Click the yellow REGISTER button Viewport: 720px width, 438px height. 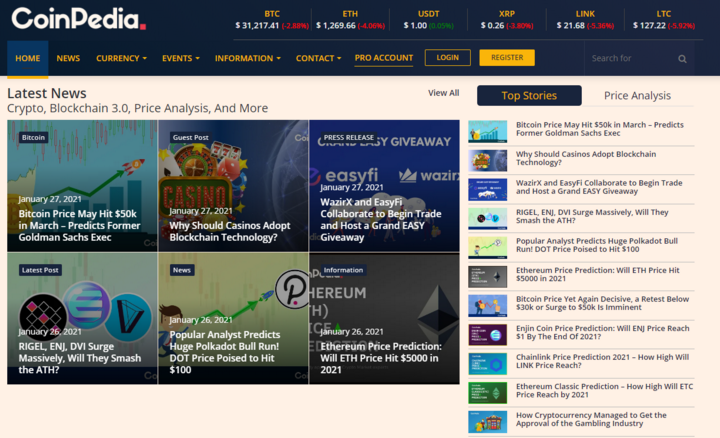[x=507, y=57]
